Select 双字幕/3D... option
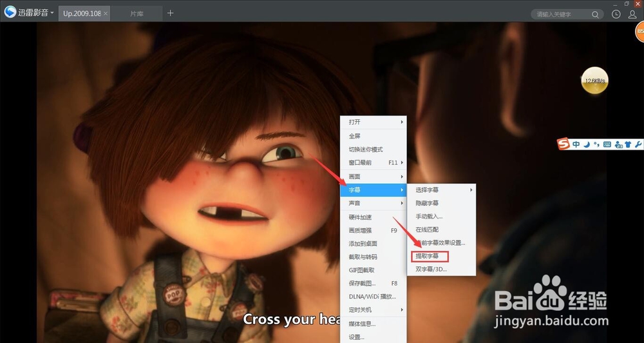The height and width of the screenshot is (343, 644). point(442,269)
